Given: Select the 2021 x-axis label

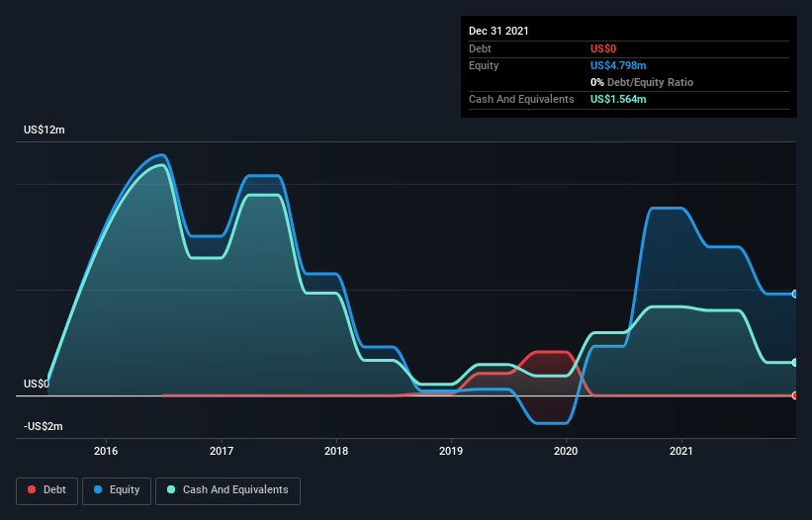Looking at the screenshot, I should (681, 451).
